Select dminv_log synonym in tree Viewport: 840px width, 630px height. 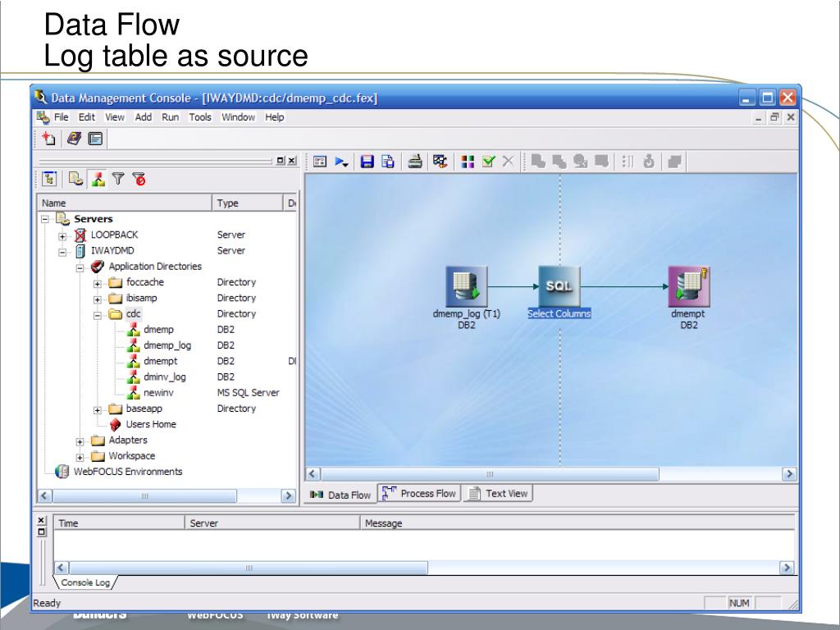[x=164, y=377]
